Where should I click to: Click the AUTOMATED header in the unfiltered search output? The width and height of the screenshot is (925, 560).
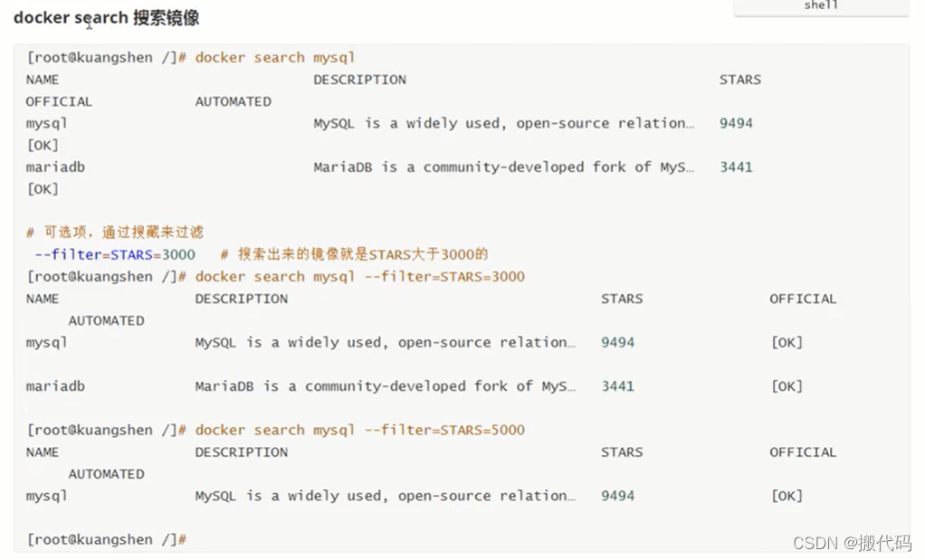point(233,101)
